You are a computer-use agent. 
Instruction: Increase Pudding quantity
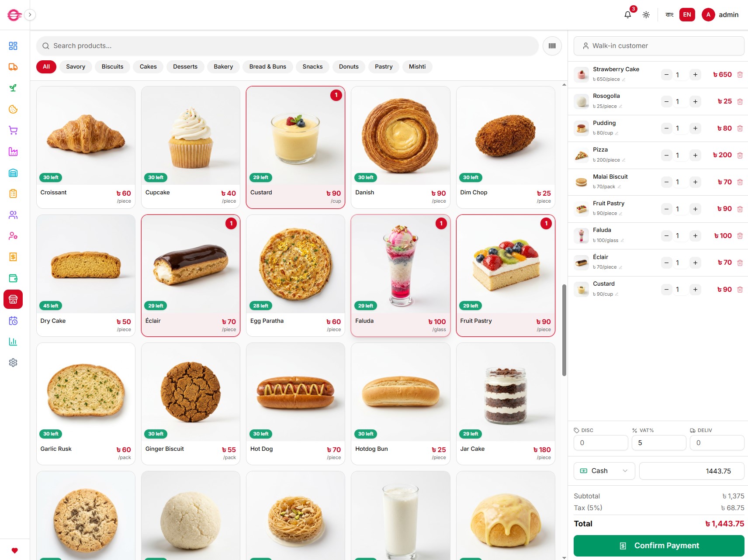point(695,128)
